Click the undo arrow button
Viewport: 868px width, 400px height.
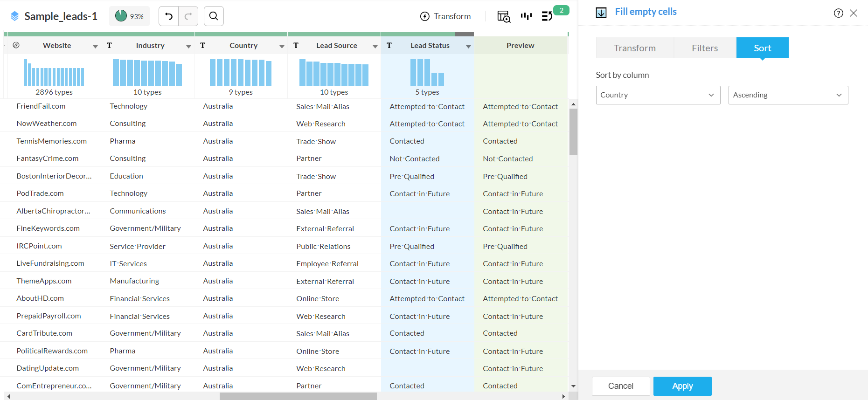[x=169, y=16]
